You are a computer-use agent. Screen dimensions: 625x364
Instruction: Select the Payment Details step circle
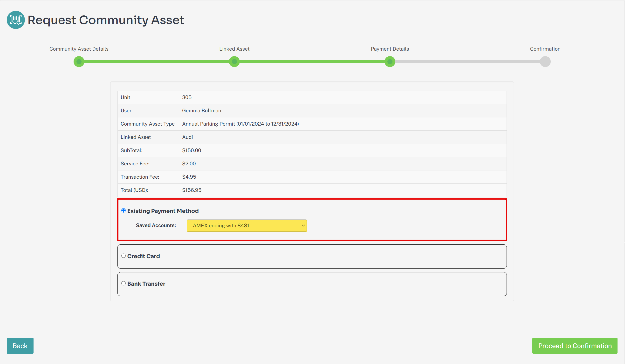click(390, 61)
